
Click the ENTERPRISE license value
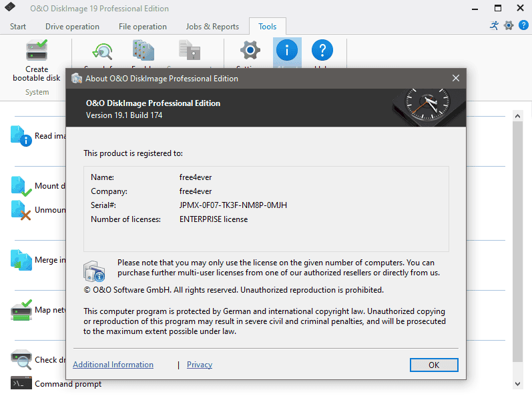coord(214,219)
